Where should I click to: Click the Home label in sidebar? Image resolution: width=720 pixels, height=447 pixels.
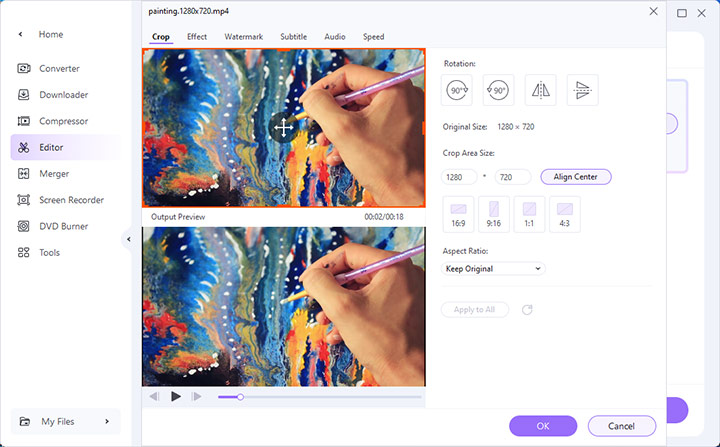[51, 34]
